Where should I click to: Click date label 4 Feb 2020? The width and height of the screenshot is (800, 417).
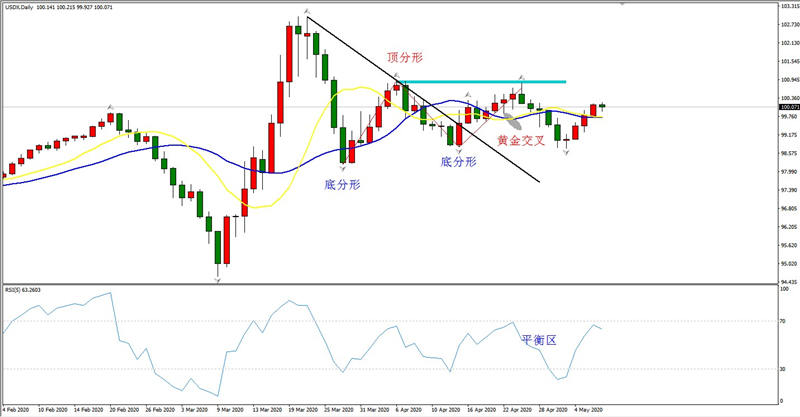[x=15, y=410]
